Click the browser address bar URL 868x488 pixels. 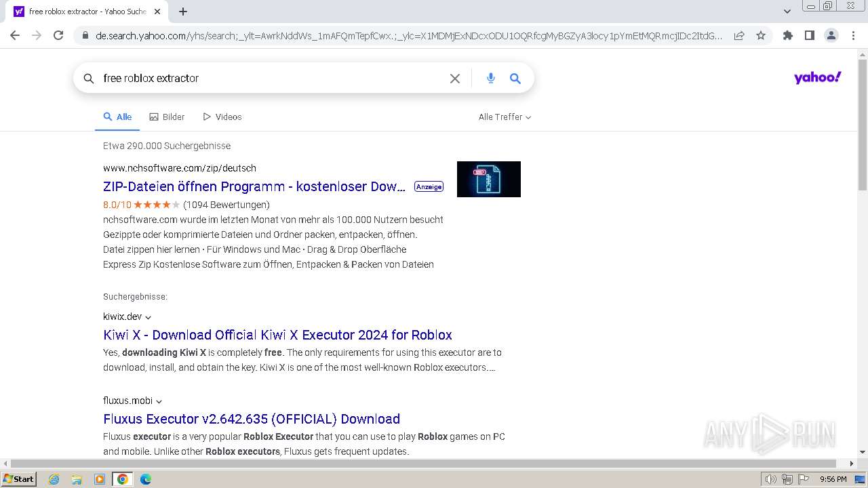tap(409, 36)
